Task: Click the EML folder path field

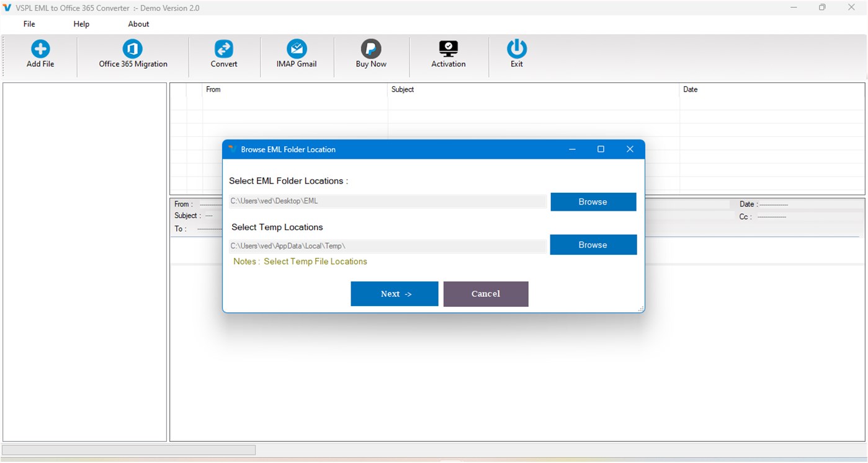Action: (x=387, y=201)
